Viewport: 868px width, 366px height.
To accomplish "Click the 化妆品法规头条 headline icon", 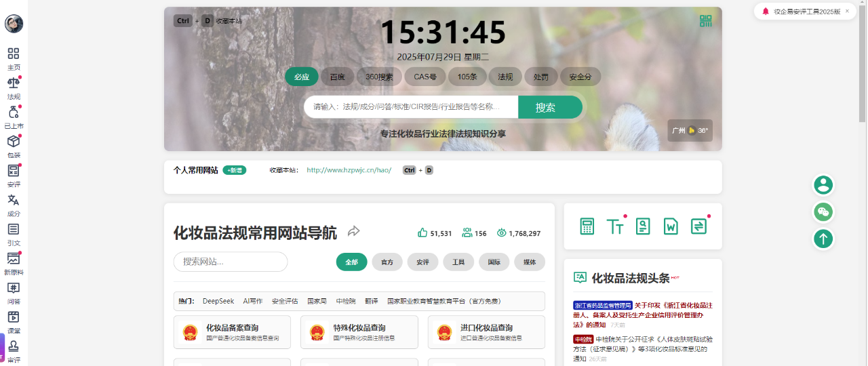I will pyautogui.click(x=580, y=277).
